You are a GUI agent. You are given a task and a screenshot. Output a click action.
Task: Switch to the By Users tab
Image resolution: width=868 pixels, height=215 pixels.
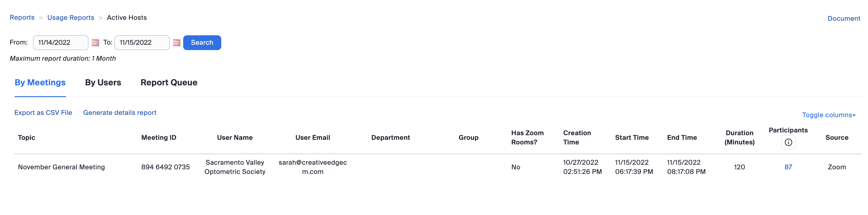click(x=103, y=82)
